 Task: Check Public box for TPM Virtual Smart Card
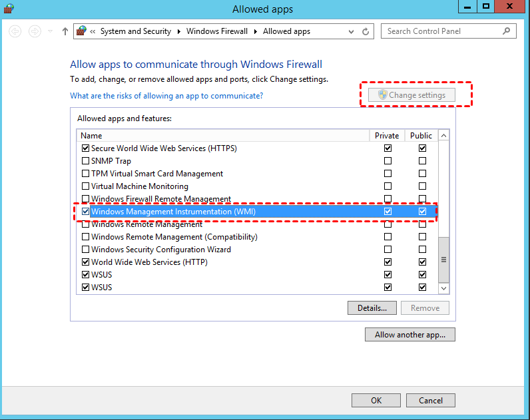click(422, 173)
